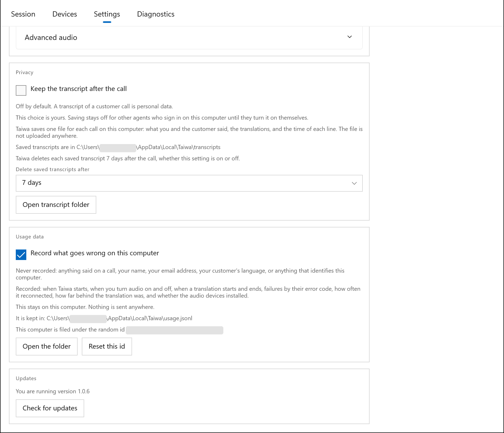Click Open transcript folder button
The width and height of the screenshot is (504, 433).
coord(56,205)
